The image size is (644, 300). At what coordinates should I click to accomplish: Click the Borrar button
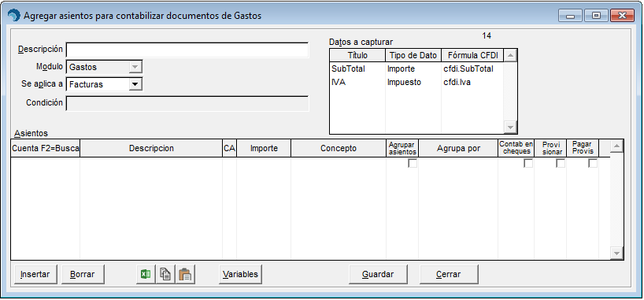pyautogui.click(x=83, y=274)
